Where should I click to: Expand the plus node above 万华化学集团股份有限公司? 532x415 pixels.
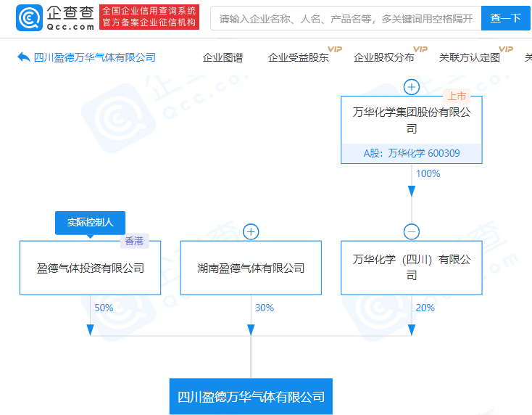click(x=412, y=88)
